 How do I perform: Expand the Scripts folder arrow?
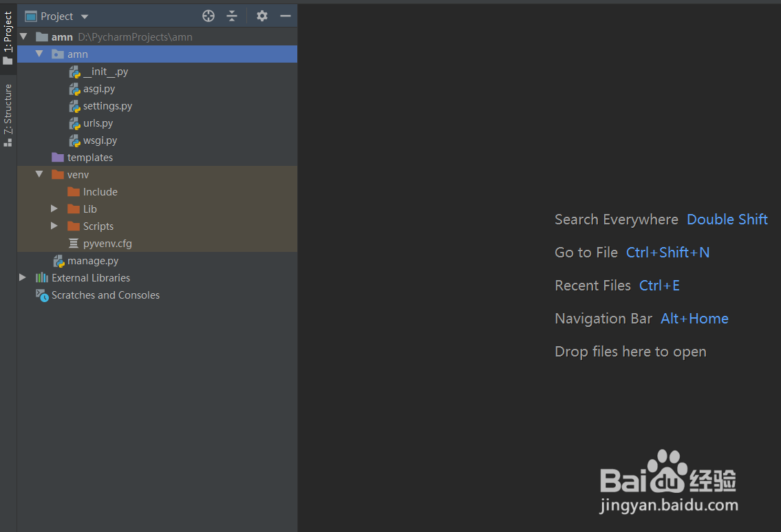tap(54, 226)
